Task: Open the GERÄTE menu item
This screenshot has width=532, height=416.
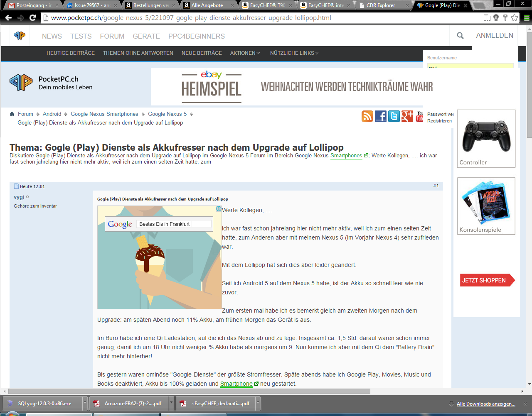Action: click(146, 36)
